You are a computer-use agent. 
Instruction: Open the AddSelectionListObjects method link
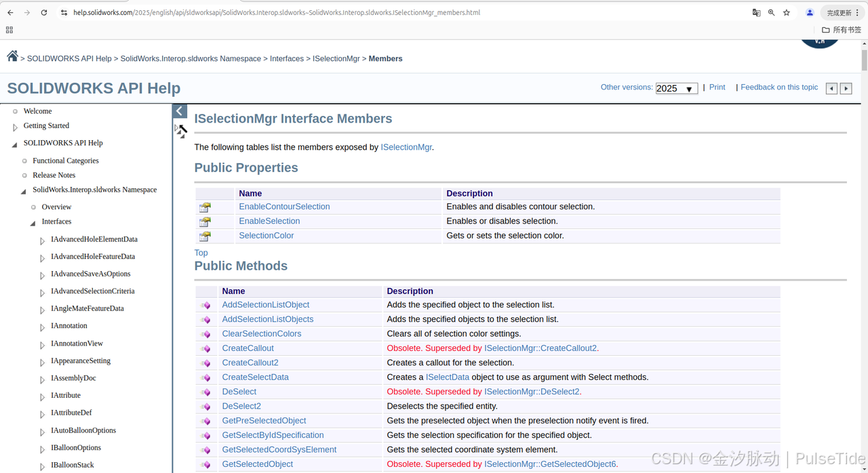[x=268, y=319]
